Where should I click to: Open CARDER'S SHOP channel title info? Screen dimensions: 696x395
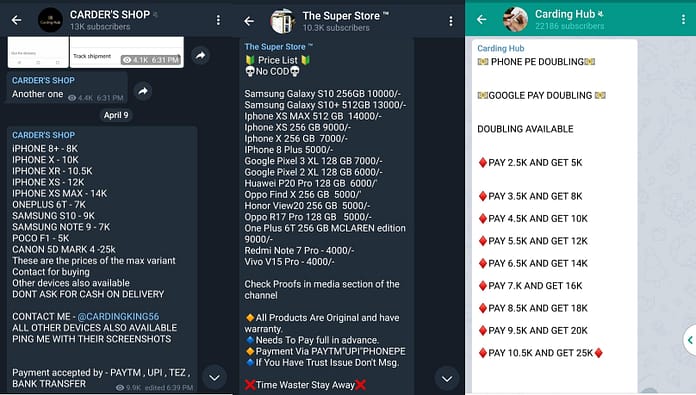(x=110, y=15)
